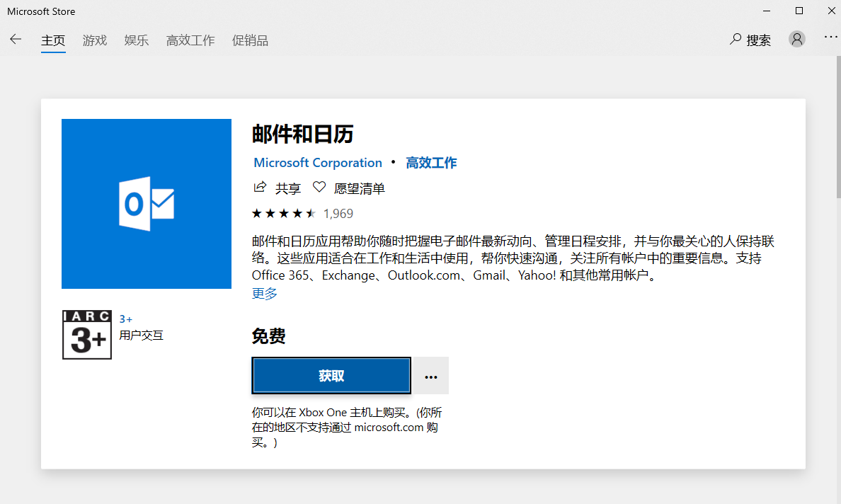This screenshot has height=504, width=841.
Task: Expand the description with 更多
Action: tap(265, 293)
